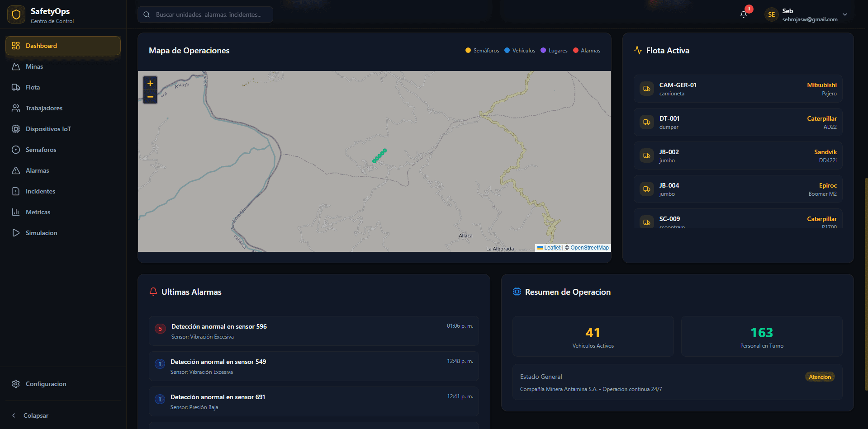The height and width of the screenshot is (429, 868).
Task: Expand the JB-002 Sandvik fleet entry
Action: pyautogui.click(x=737, y=156)
